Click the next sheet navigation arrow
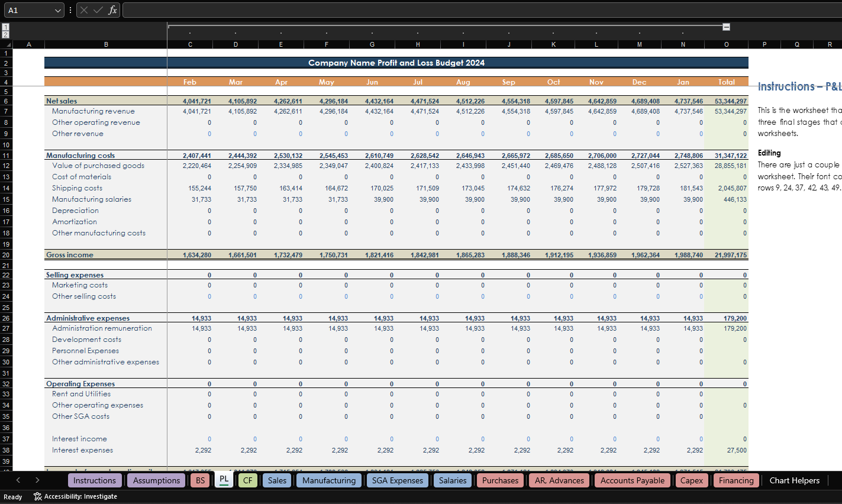Image resolution: width=842 pixels, height=504 pixels. tap(37, 480)
